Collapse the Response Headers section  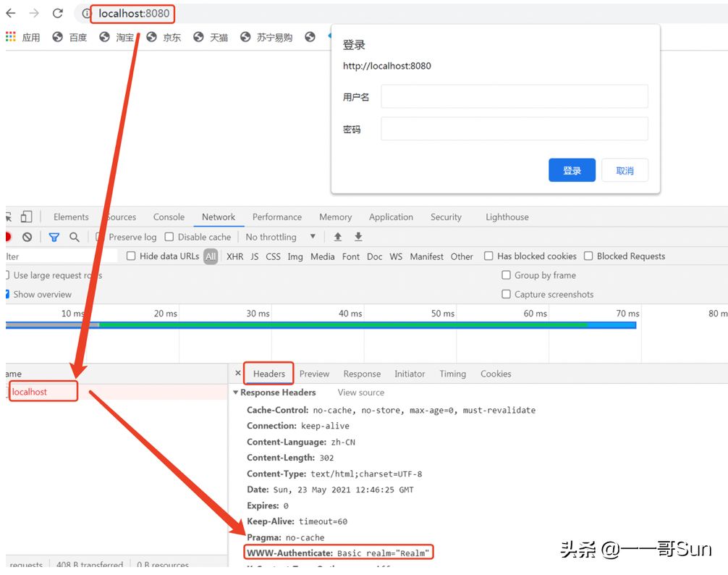click(x=236, y=393)
